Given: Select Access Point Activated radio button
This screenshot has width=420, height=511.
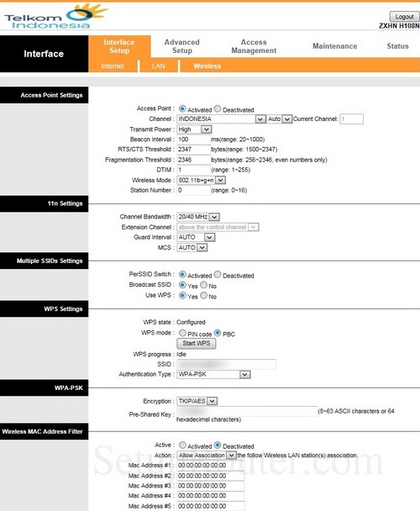Looking at the screenshot, I should tap(182, 109).
